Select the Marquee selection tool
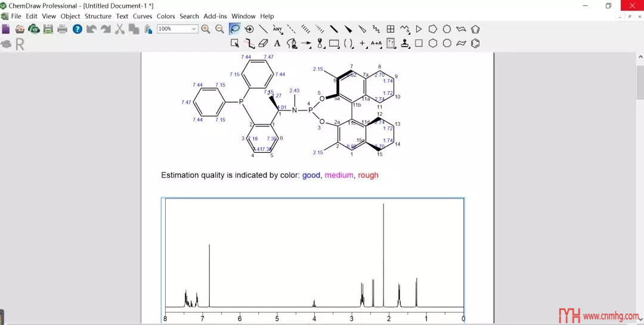 coord(234,43)
